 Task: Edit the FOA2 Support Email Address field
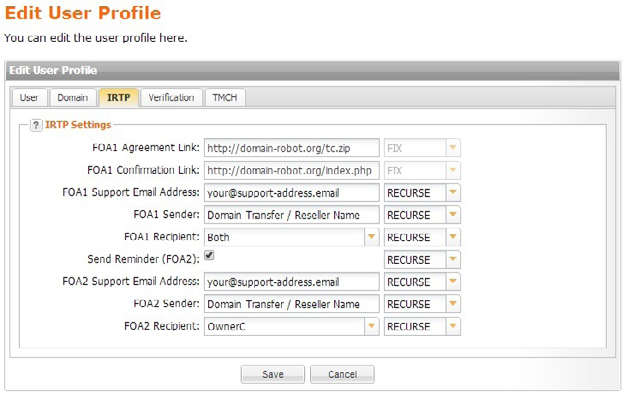click(292, 282)
